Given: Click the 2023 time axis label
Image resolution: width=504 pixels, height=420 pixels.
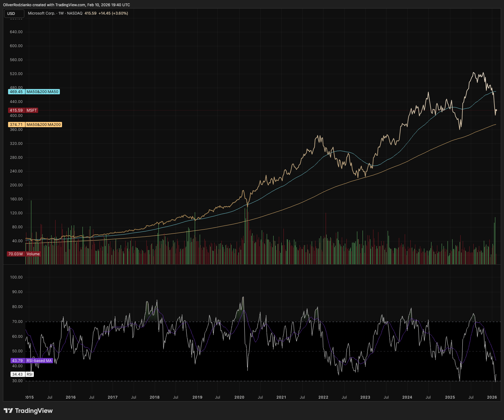Looking at the screenshot, I should click(x=365, y=397).
